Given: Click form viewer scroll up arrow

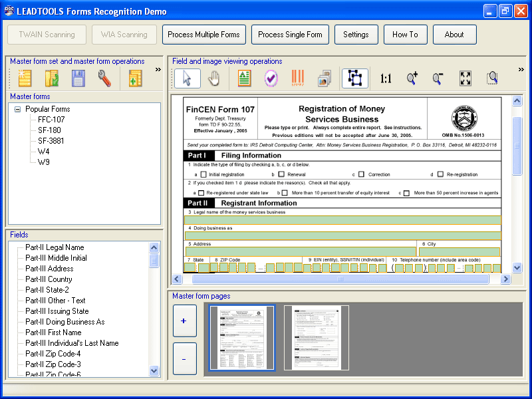Looking at the screenshot, I should (517, 101).
